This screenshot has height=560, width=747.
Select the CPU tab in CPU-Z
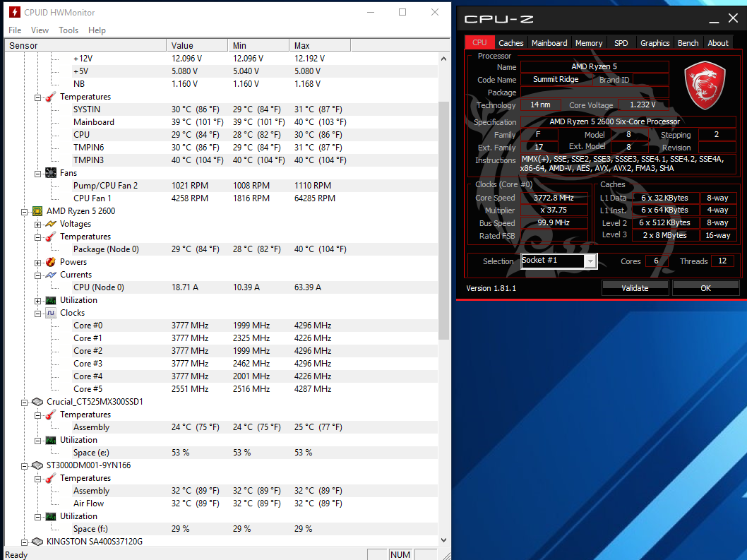pos(479,42)
